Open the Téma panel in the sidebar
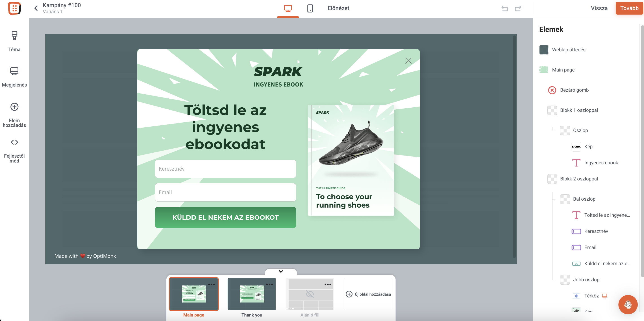644x321 pixels. [14, 41]
